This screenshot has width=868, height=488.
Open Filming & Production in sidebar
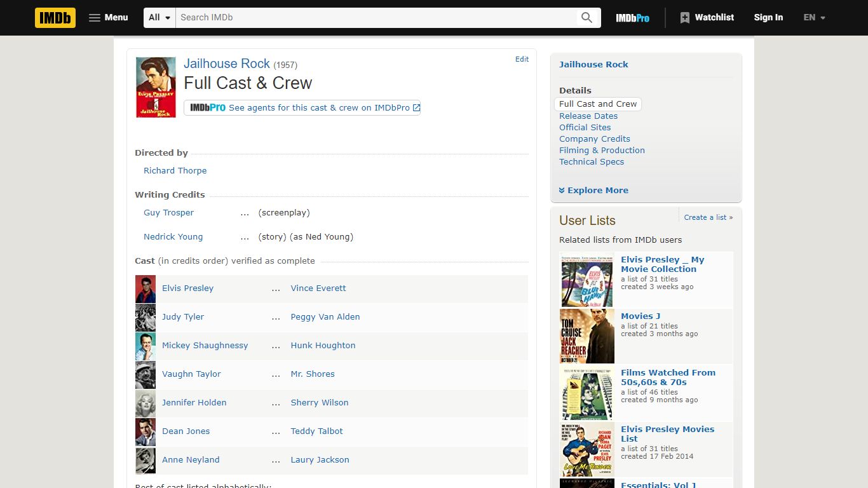click(x=602, y=151)
